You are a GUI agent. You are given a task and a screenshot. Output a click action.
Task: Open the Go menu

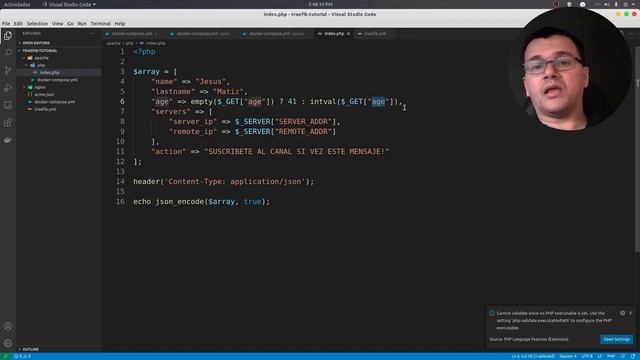[71, 24]
